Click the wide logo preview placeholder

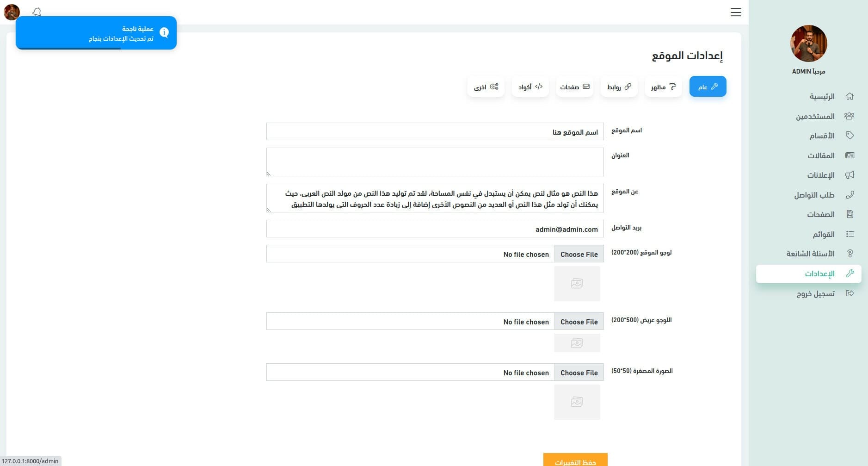577,343
